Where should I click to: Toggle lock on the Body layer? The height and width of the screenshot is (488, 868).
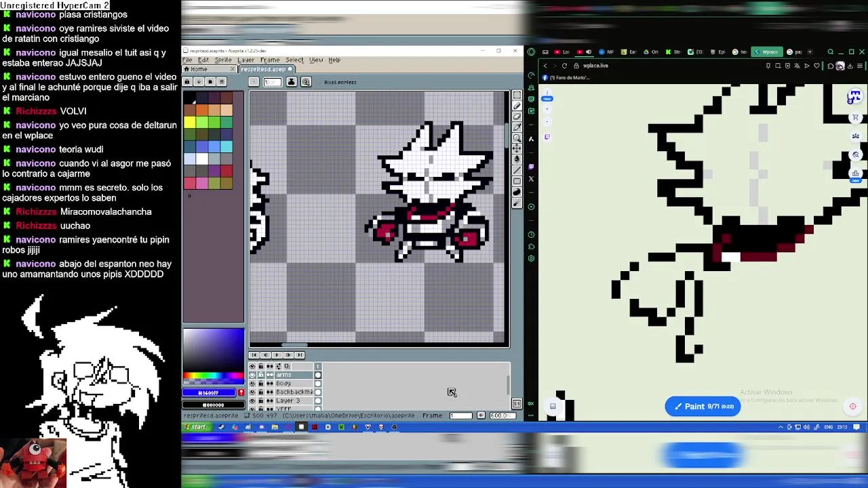tap(261, 384)
